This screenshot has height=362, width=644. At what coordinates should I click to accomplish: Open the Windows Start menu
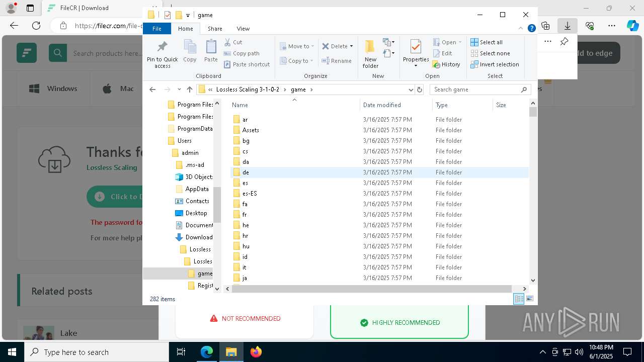(12, 352)
